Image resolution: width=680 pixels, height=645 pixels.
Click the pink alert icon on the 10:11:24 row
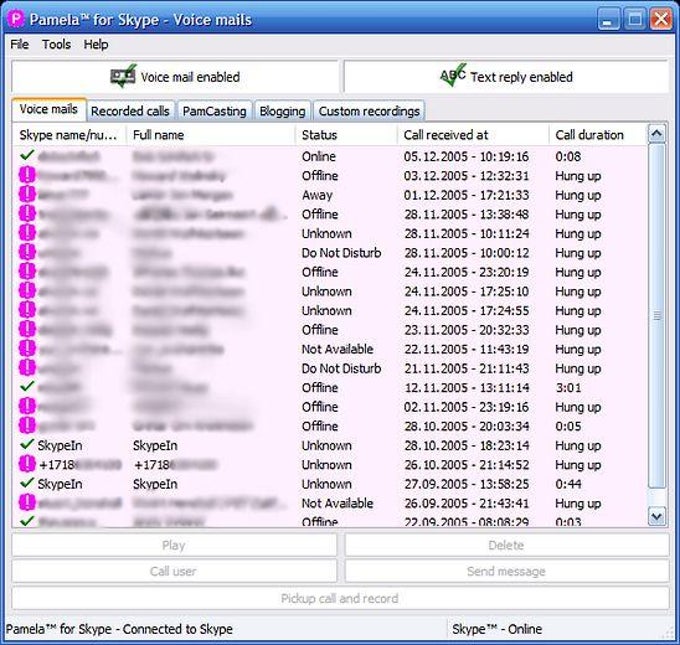point(27,233)
